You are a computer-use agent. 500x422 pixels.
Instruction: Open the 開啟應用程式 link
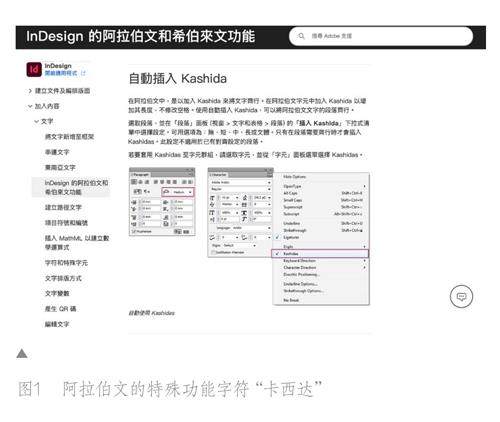point(61,73)
